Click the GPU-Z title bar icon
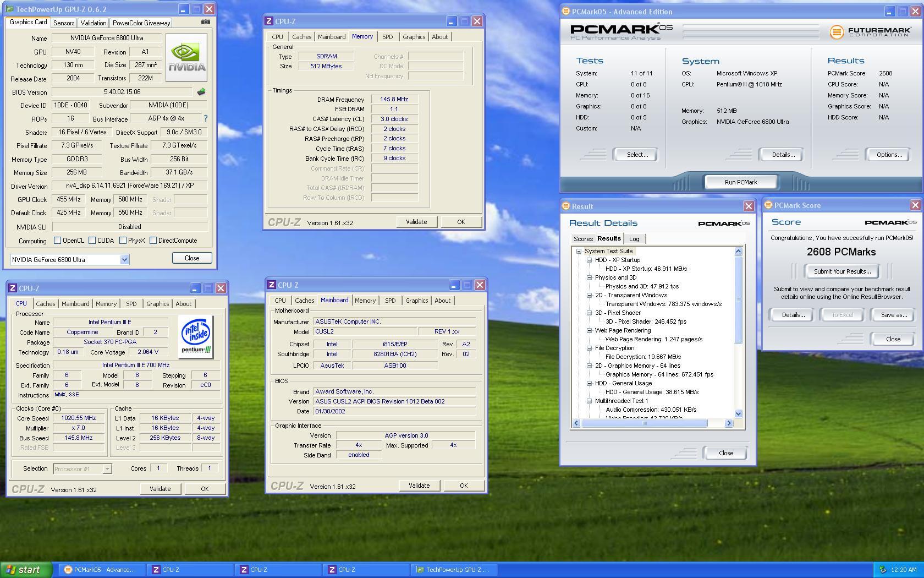Image resolution: width=924 pixels, height=578 pixels. pyautogui.click(x=10, y=9)
